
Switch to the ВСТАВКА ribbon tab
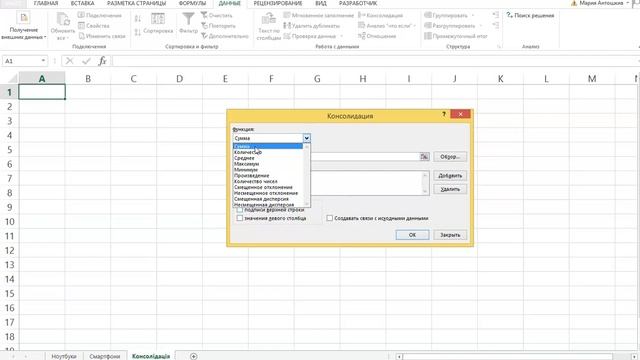(82, 3)
